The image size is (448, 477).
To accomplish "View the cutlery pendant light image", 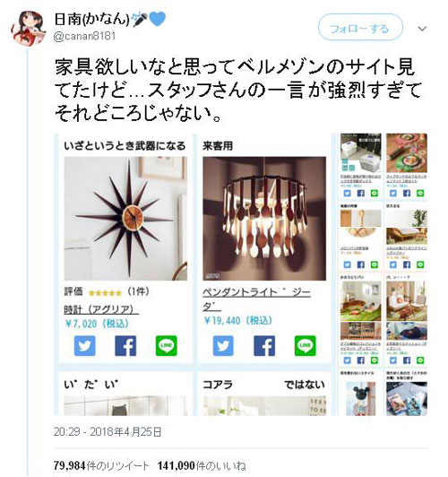I will [x=264, y=219].
